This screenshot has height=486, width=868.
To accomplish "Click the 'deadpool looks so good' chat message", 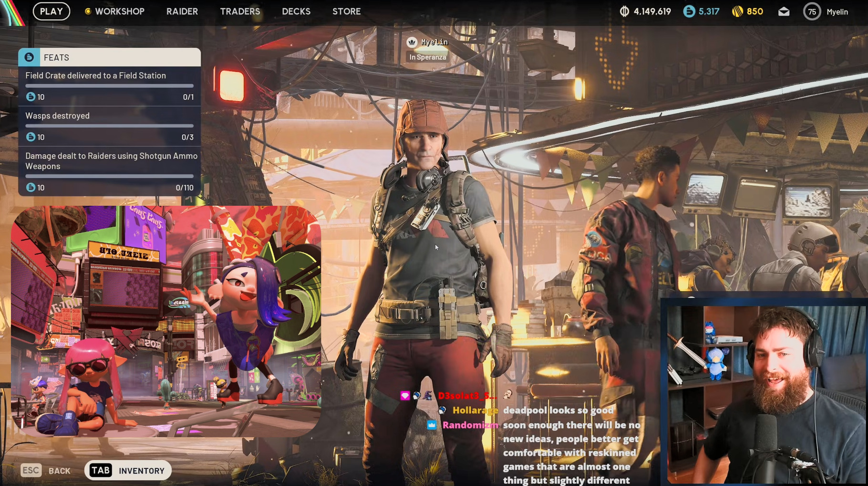I will click(558, 410).
